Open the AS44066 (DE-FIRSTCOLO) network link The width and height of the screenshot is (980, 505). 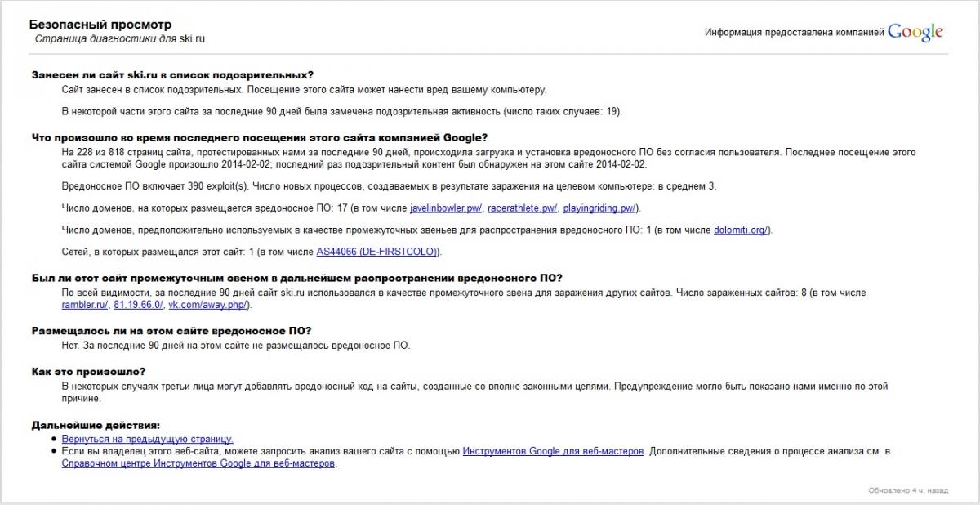378,251
